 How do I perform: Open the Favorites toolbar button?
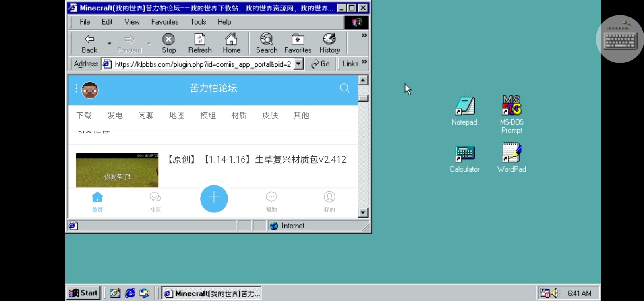(298, 44)
